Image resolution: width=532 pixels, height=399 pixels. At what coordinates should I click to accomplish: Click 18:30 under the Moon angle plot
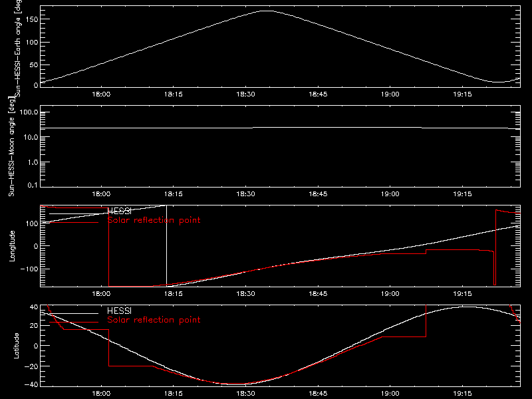click(x=245, y=194)
